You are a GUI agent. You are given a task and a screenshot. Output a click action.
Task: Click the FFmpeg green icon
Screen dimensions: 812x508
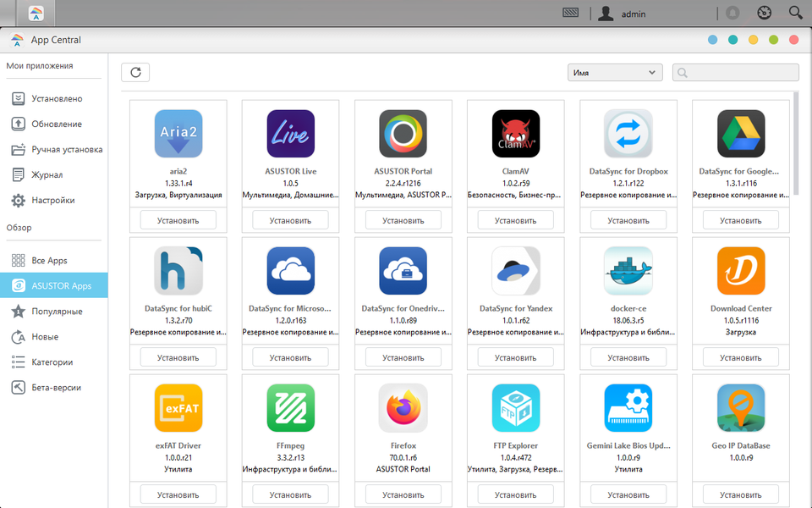tap(290, 408)
